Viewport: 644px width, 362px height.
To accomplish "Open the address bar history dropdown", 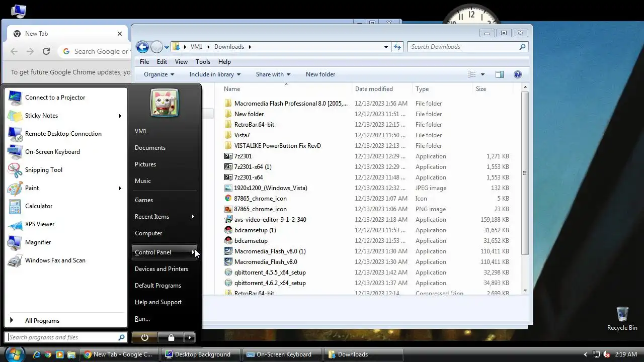I will (386, 47).
